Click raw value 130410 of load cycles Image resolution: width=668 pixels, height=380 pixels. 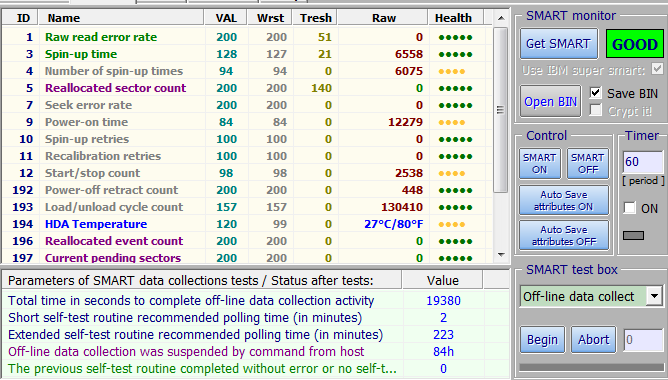click(x=402, y=207)
